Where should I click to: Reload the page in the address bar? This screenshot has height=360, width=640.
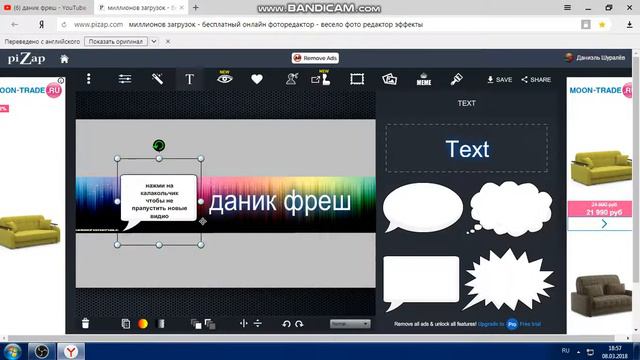pyautogui.click(x=64, y=24)
